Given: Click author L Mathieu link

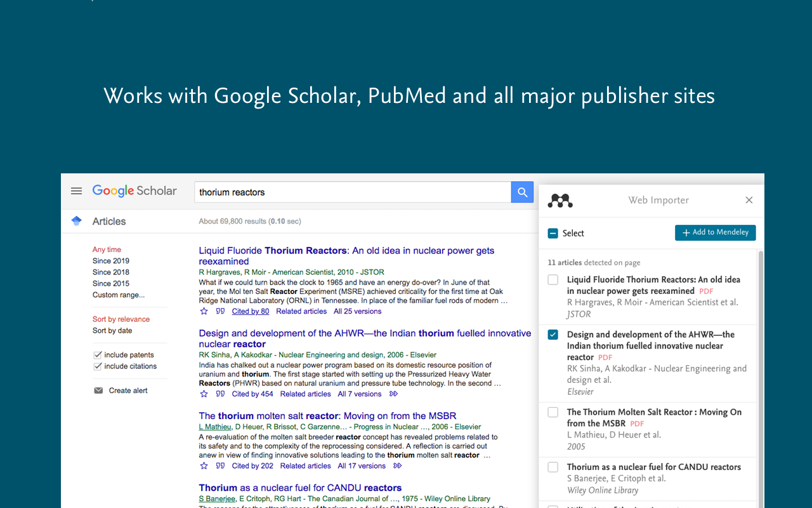Looking at the screenshot, I should pyautogui.click(x=215, y=427).
